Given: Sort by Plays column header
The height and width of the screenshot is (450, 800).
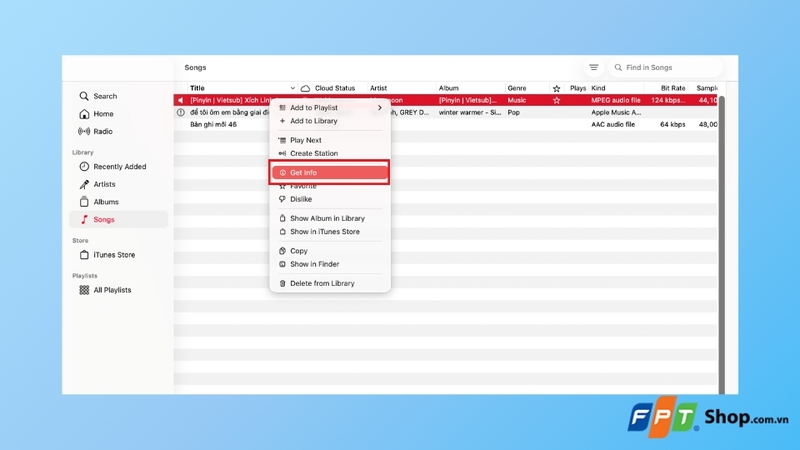Looking at the screenshot, I should [578, 88].
